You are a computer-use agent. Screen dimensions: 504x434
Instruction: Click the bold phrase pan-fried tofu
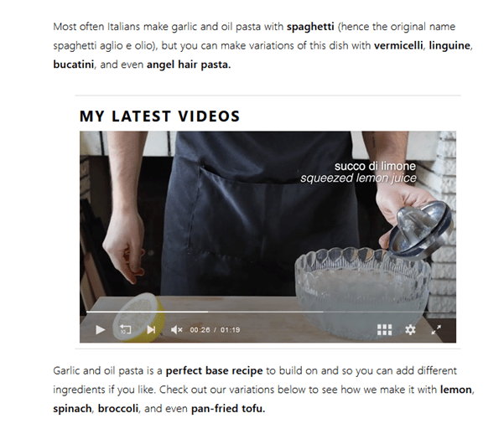pyautogui.click(x=228, y=409)
